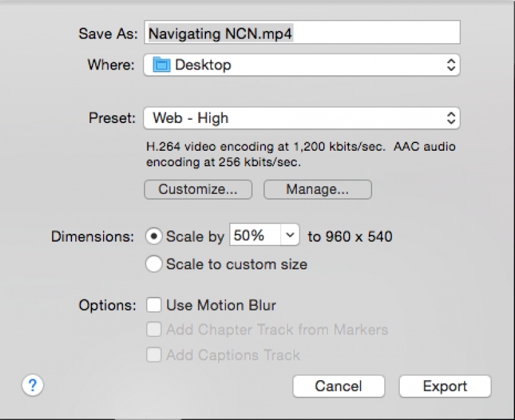Click into the Save As filename field

click(301, 33)
